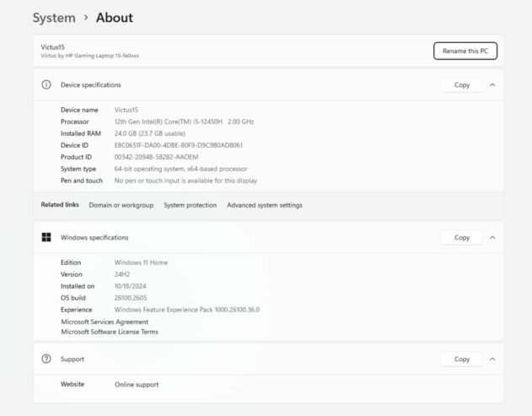Image resolution: width=532 pixels, height=416 pixels.
Task: Collapse the Device specifications section chevron
Action: [x=492, y=85]
